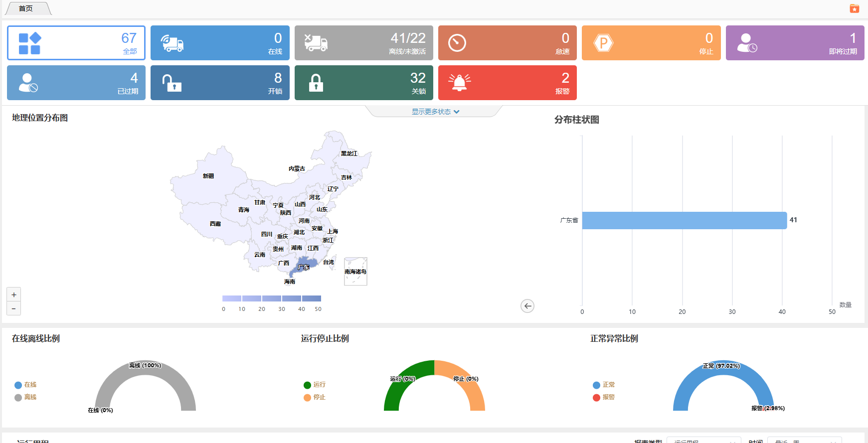The width and height of the screenshot is (868, 443).
Task: Switch to the 首页 tab
Action: (26, 8)
